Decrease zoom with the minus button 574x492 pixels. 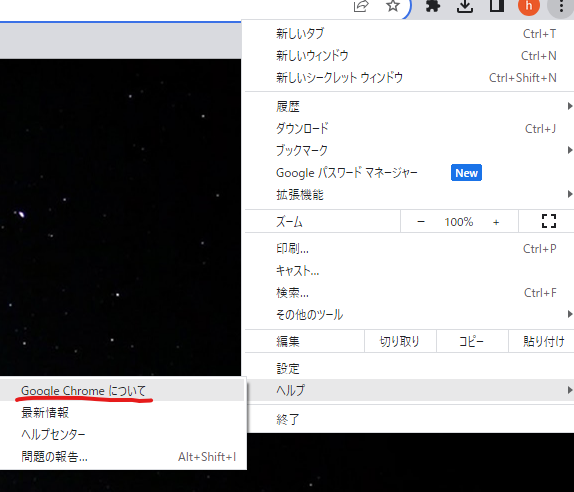click(421, 221)
